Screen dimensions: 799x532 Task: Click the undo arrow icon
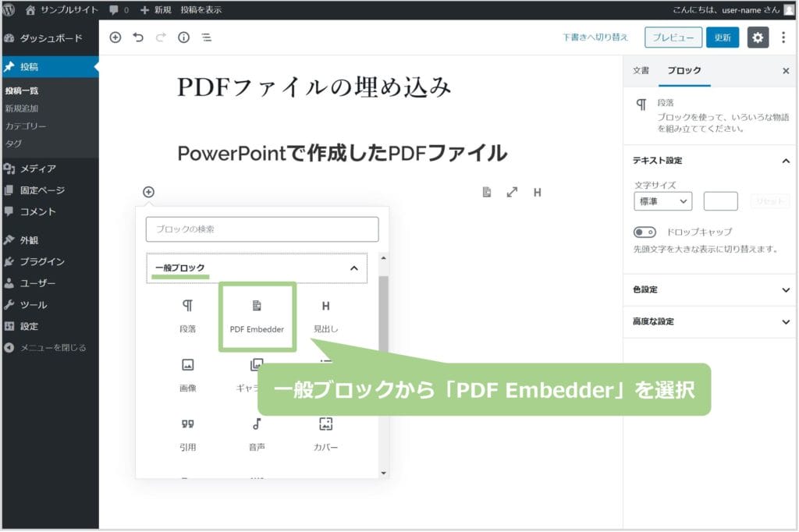pos(138,37)
